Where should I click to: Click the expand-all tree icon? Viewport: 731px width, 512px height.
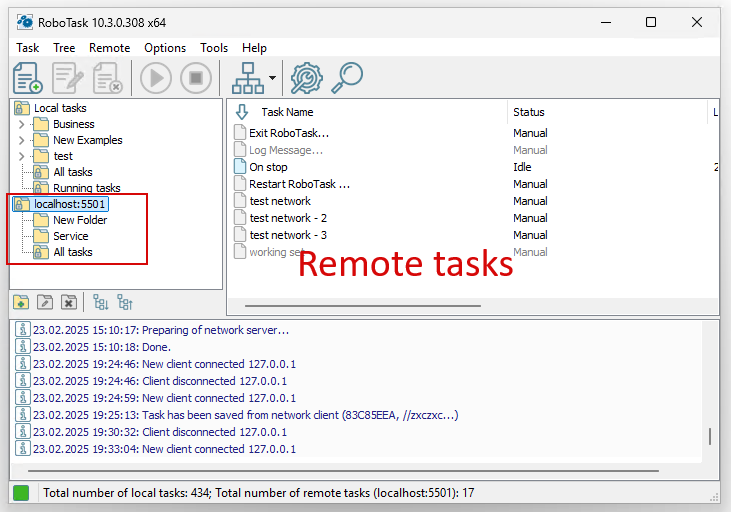click(101, 303)
